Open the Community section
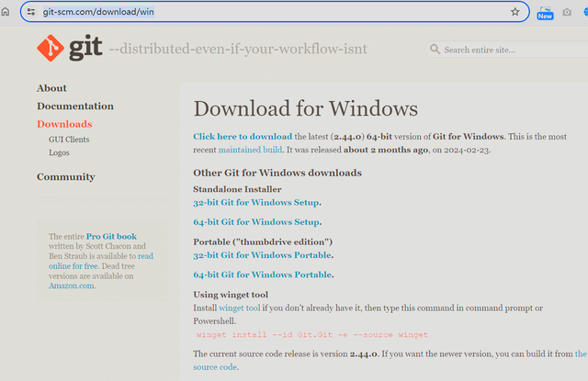The height and width of the screenshot is (381, 588). coord(66,177)
